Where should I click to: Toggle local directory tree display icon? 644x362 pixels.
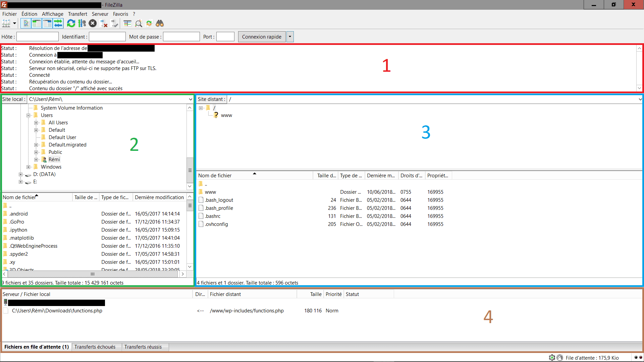37,23
